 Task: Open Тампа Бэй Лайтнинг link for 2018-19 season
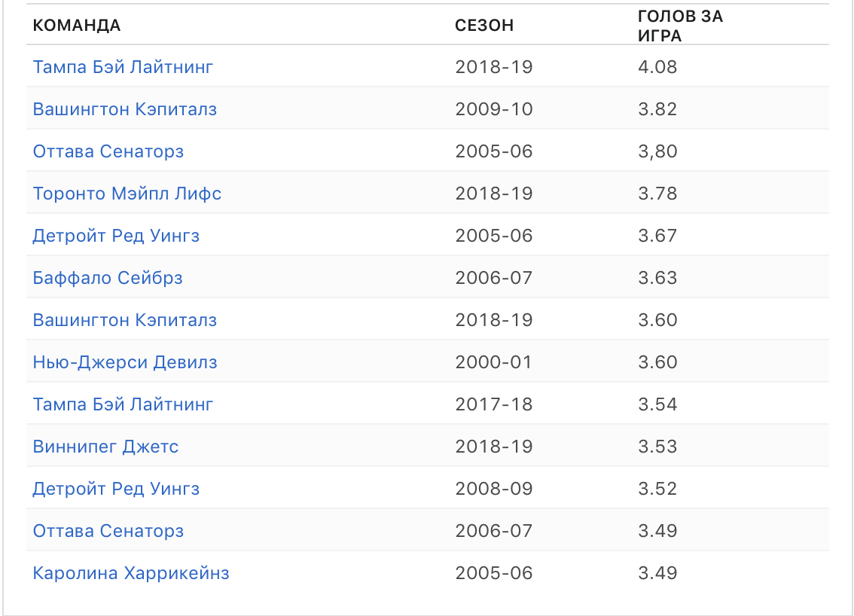[x=123, y=67]
